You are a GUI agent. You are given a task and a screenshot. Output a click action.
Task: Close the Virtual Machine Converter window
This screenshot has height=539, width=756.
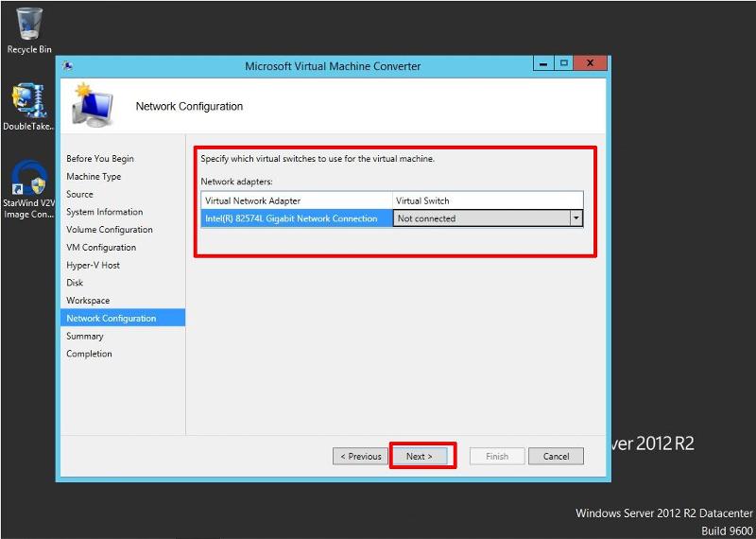tap(590, 63)
